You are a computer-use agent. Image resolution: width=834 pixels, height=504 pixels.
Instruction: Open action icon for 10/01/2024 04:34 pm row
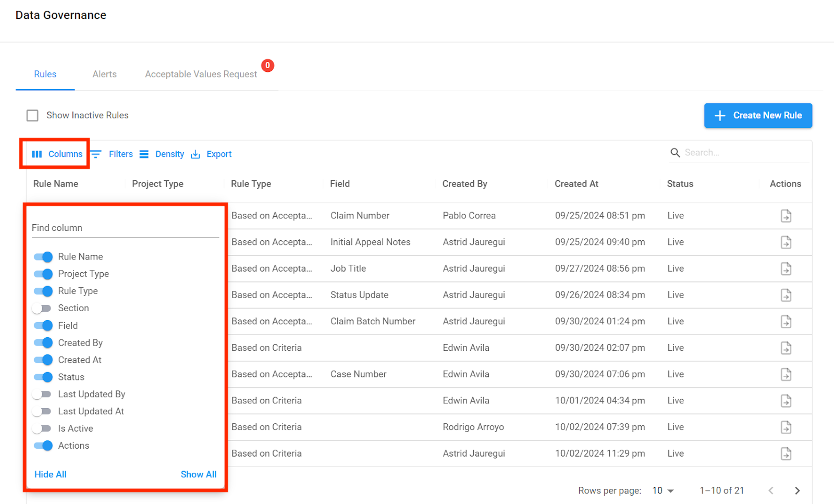[x=786, y=401]
